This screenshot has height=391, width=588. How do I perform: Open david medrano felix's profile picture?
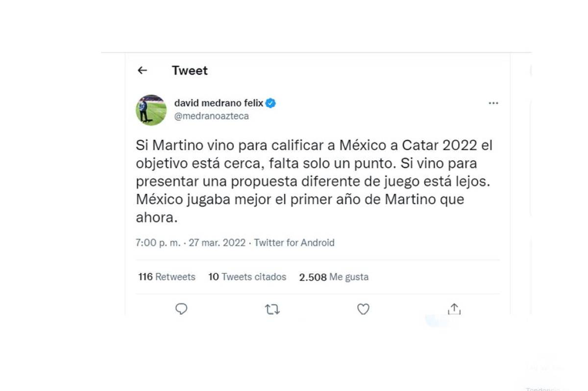151,109
